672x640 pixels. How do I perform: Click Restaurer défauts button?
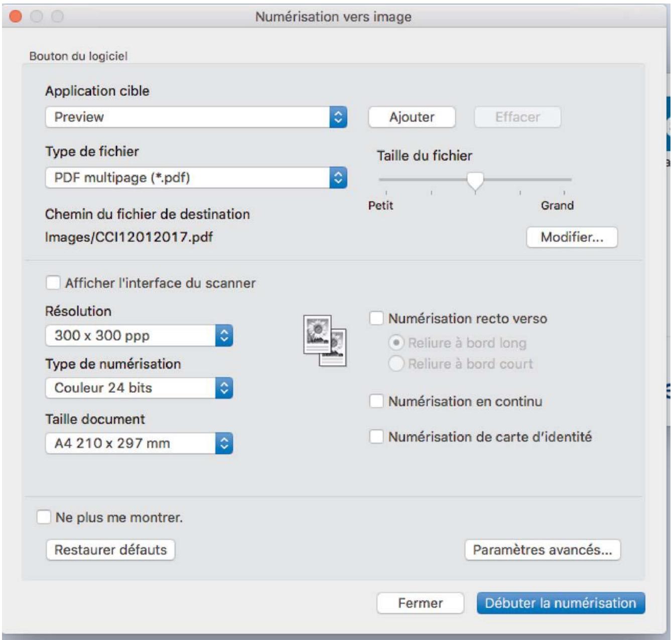[x=110, y=550]
